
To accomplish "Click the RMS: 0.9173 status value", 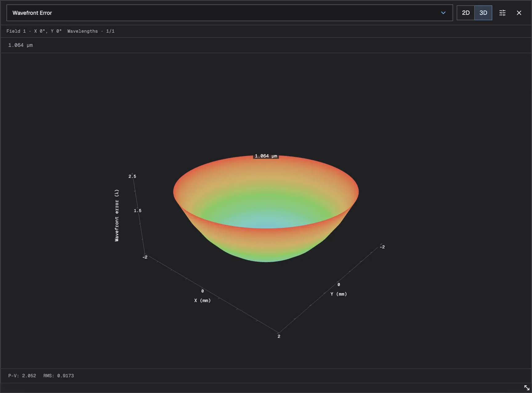I will 58,376.
